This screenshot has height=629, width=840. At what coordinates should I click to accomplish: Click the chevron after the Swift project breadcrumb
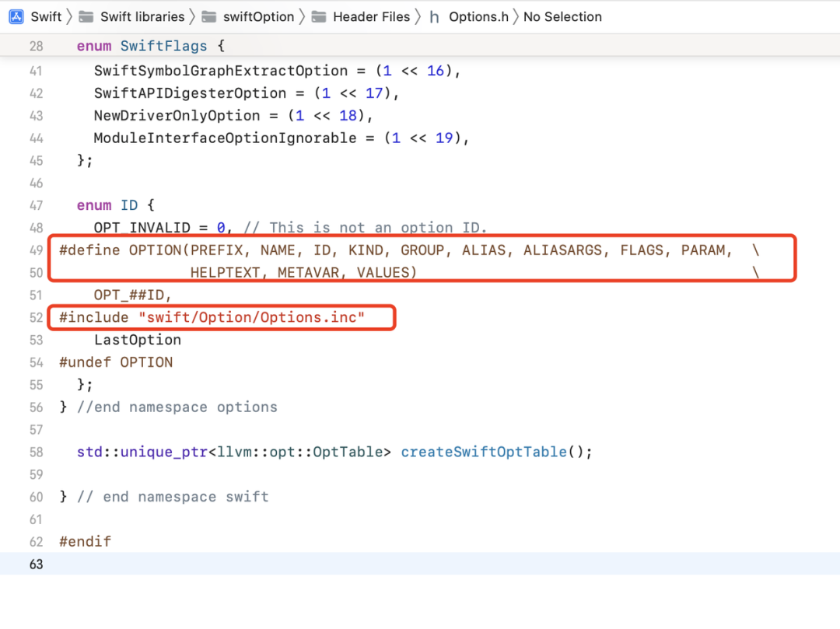click(x=69, y=16)
